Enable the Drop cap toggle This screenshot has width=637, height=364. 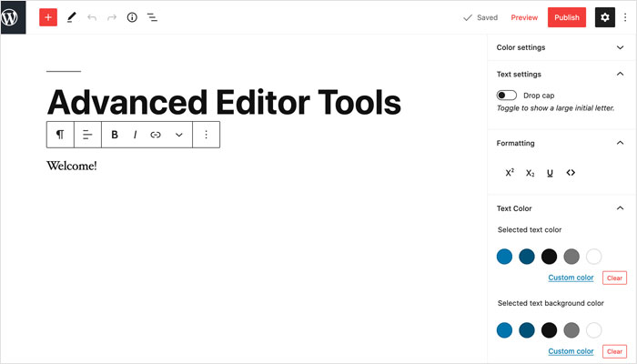coord(506,95)
